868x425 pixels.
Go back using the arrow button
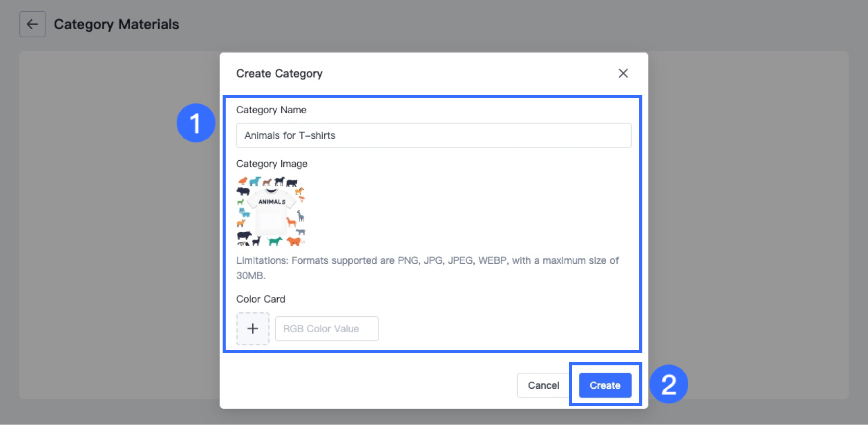click(x=32, y=24)
